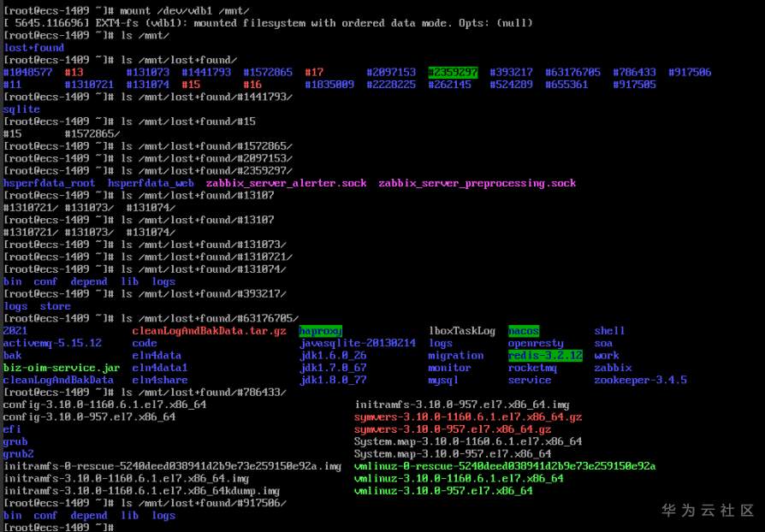Click the #2228225 directory entry
This screenshot has width=765, height=532.
click(391, 85)
